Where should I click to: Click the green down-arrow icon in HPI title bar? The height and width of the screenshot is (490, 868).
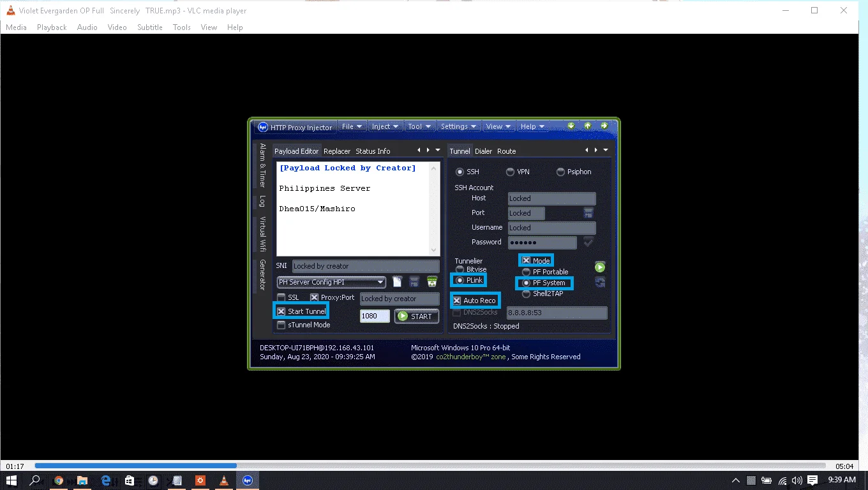(x=571, y=126)
